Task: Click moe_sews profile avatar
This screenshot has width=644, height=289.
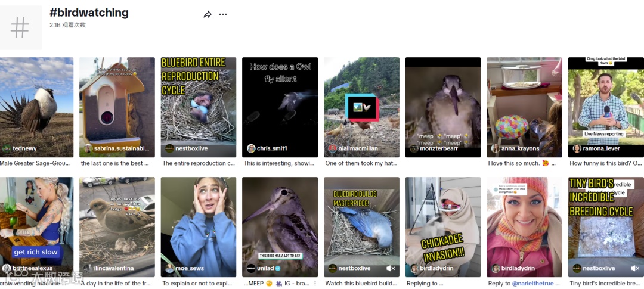Action: 169,268
